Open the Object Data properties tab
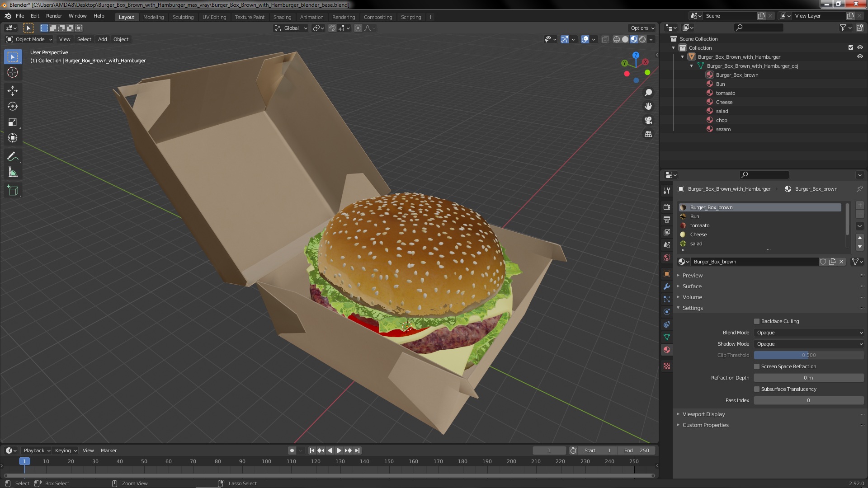The height and width of the screenshot is (488, 868). pos(667,337)
